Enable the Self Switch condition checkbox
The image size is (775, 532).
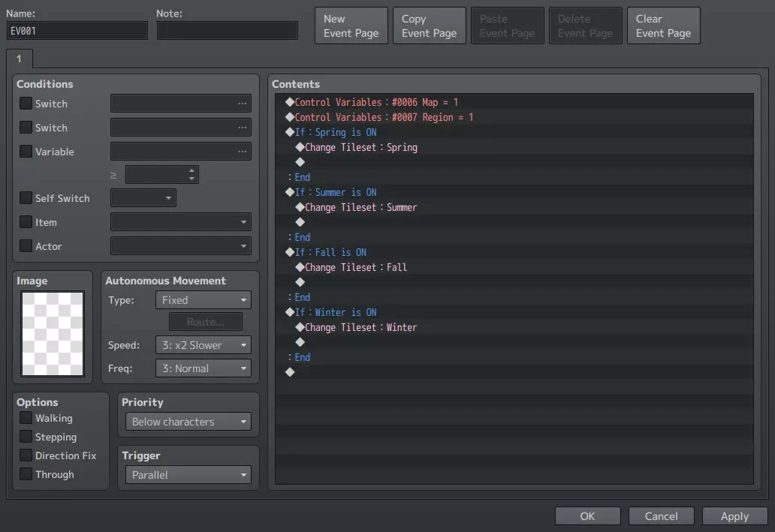tap(26, 198)
